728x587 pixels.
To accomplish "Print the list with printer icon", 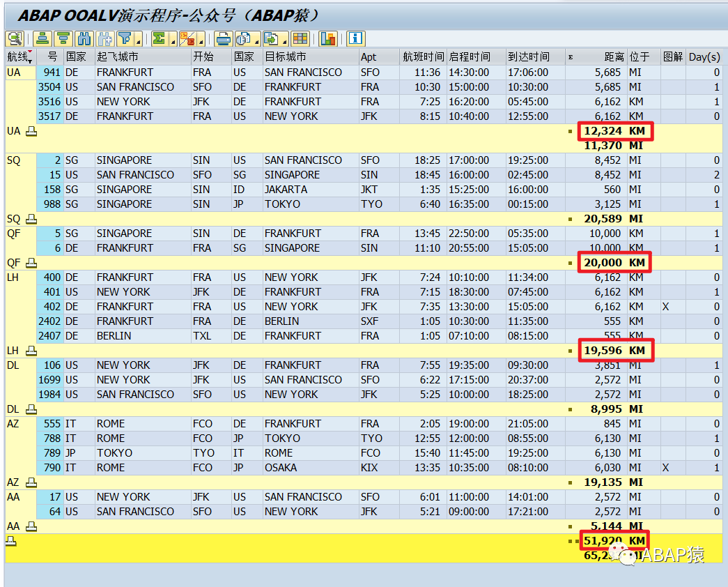I will (224, 38).
